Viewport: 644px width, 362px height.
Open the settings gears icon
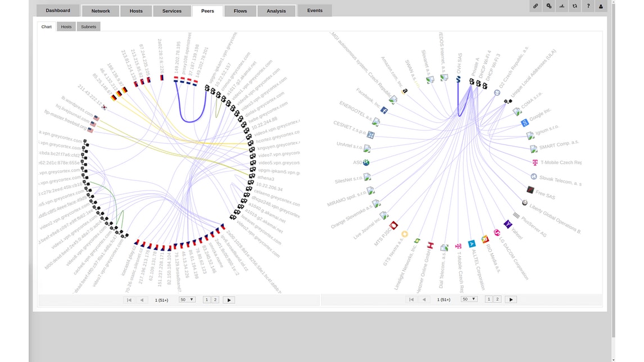tap(549, 6)
